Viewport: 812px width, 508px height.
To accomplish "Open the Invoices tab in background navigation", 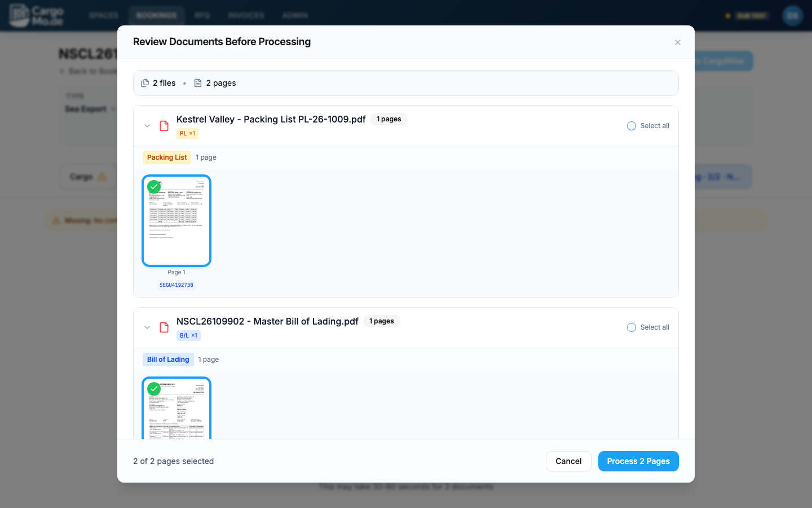I will click(246, 15).
